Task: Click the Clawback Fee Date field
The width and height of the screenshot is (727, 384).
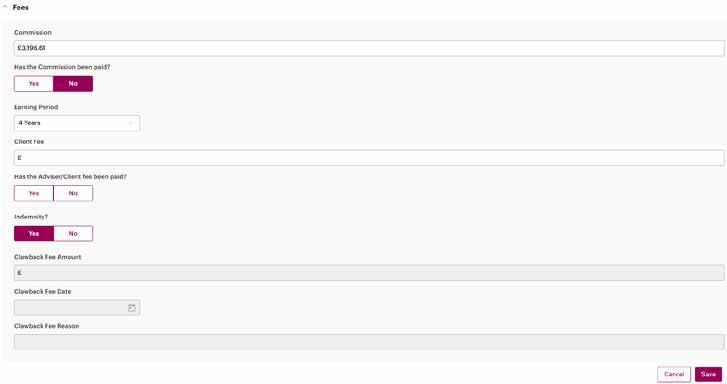Action: 77,307
